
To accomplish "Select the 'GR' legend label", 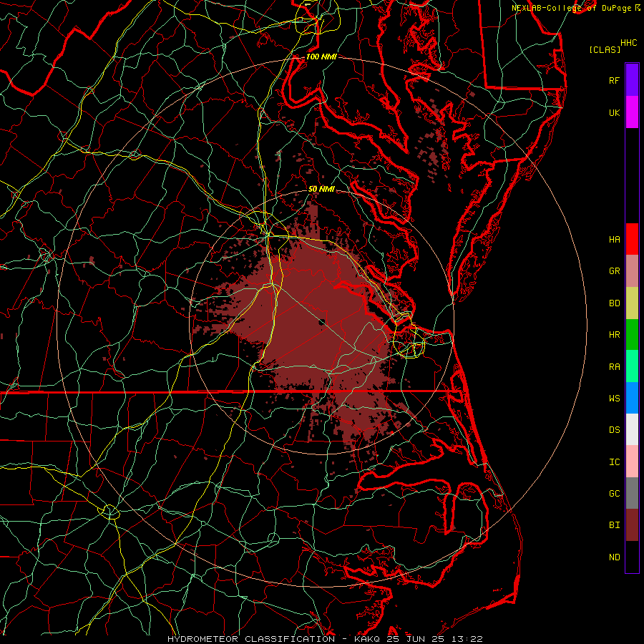I will point(614,271).
